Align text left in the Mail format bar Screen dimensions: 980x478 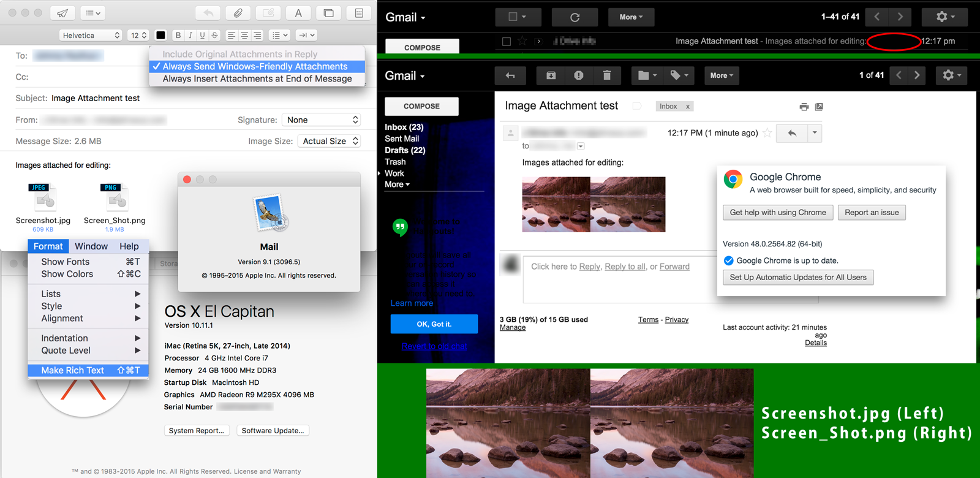coord(231,36)
